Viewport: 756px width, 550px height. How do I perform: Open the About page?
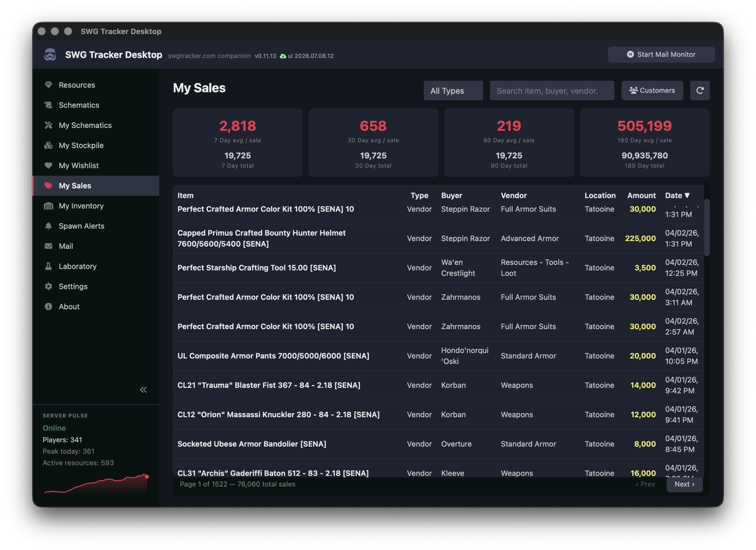96,306
